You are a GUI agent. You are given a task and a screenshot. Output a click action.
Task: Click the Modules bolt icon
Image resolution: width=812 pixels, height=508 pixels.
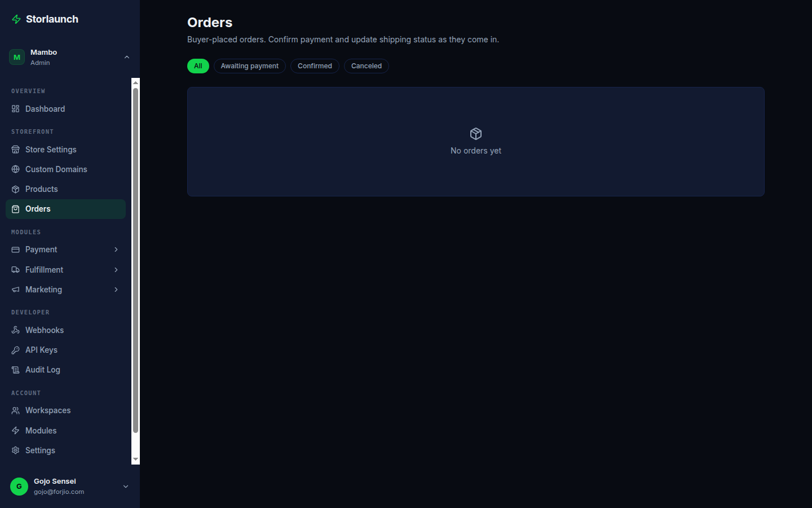[15, 431]
